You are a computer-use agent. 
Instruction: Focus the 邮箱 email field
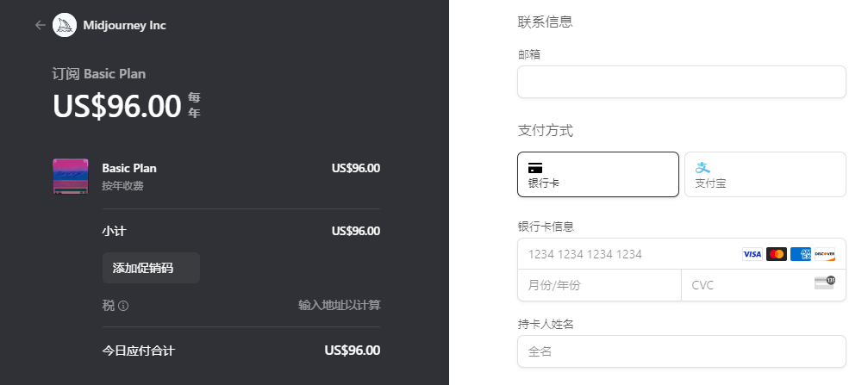[681, 82]
